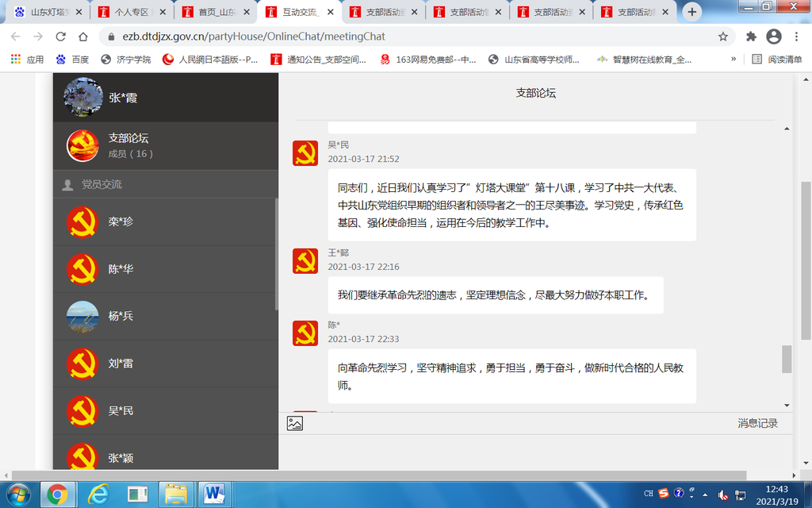The width and height of the screenshot is (812, 508).
Task: Open Chrome three-dot menu
Action: (x=795, y=37)
